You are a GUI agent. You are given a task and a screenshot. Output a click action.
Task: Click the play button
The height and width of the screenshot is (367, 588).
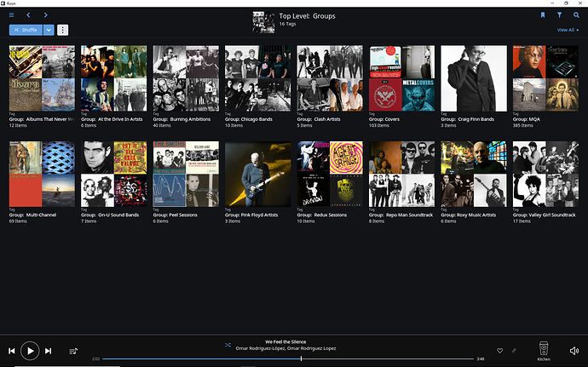coord(30,351)
